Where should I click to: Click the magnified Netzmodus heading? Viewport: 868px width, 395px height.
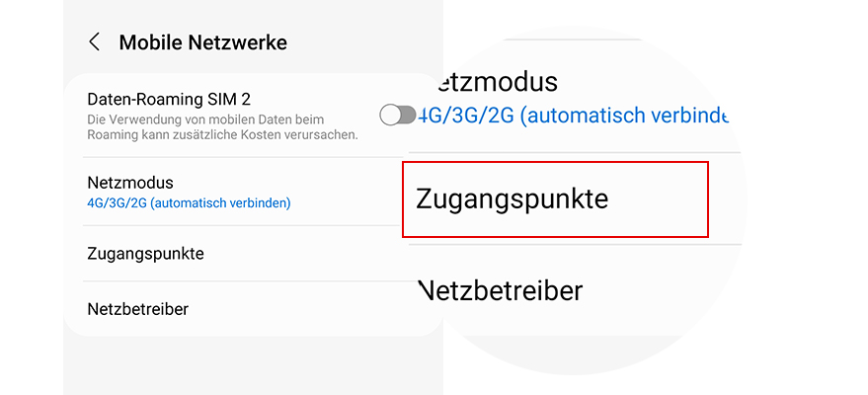click(x=488, y=82)
